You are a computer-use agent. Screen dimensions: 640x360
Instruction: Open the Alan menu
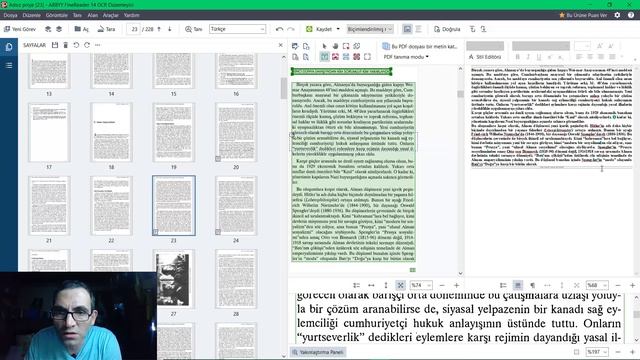coord(93,15)
